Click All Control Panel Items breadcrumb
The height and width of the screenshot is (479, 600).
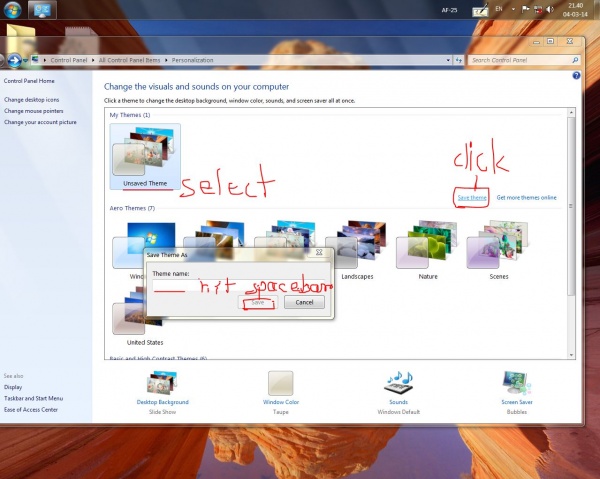tap(129, 60)
